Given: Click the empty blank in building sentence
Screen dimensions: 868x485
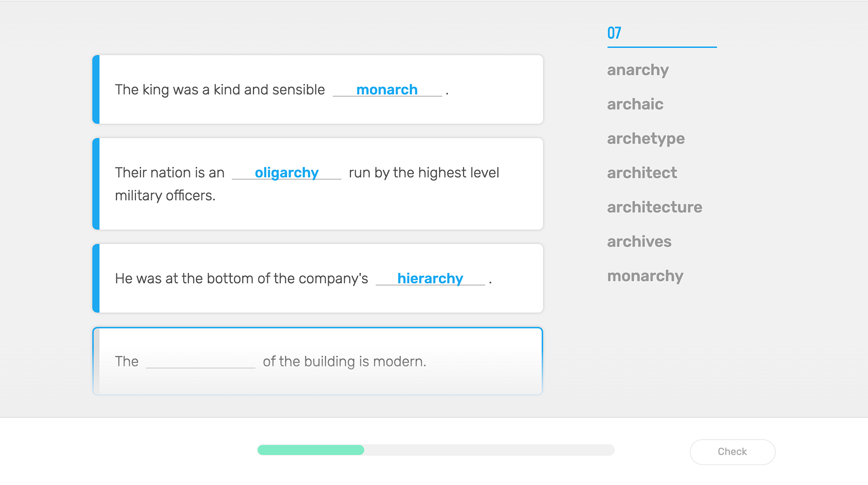Looking at the screenshot, I should tap(201, 362).
